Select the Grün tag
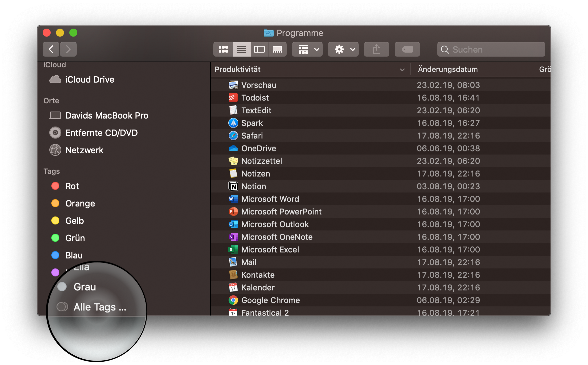The image size is (588, 365). point(68,238)
